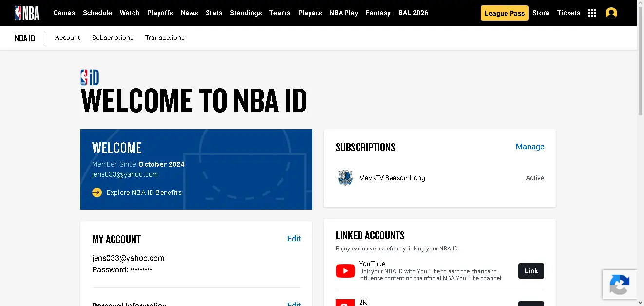The height and width of the screenshot is (306, 644).
Task: Click the Dallas Mavericks logo icon
Action: pos(345,178)
